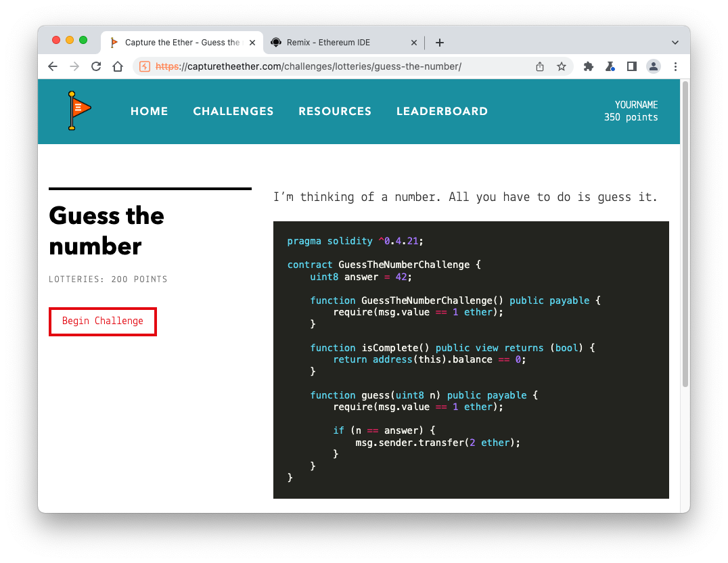Click the 'I'm thinking of a number' sentence
The image size is (728, 563).
[465, 197]
